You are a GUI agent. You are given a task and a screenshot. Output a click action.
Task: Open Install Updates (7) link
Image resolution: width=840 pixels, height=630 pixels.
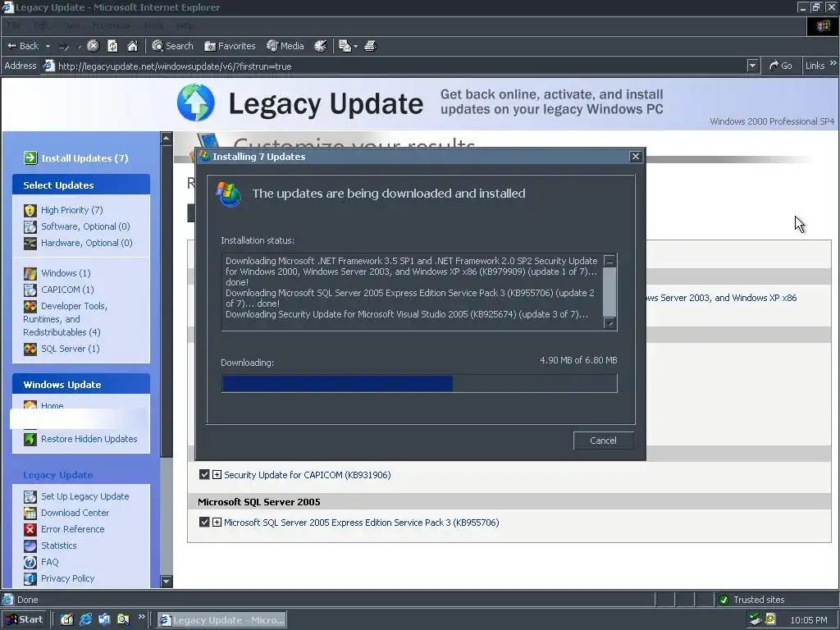84,158
